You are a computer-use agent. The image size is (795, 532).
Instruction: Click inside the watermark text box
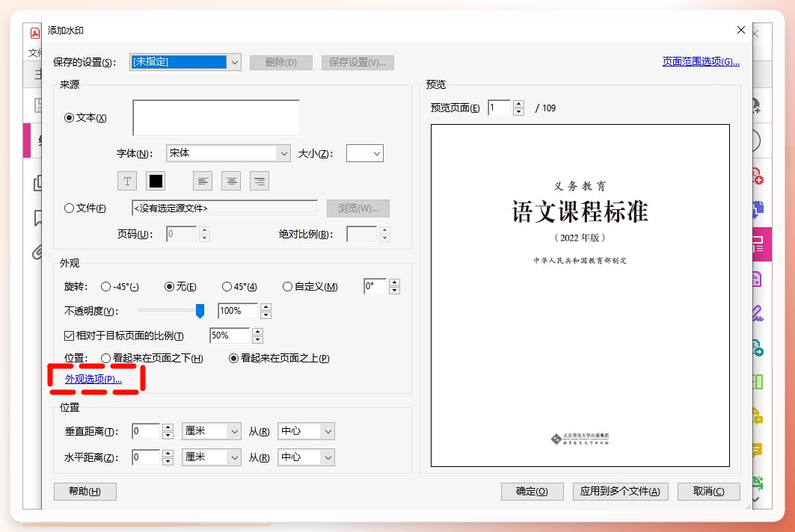click(x=216, y=117)
